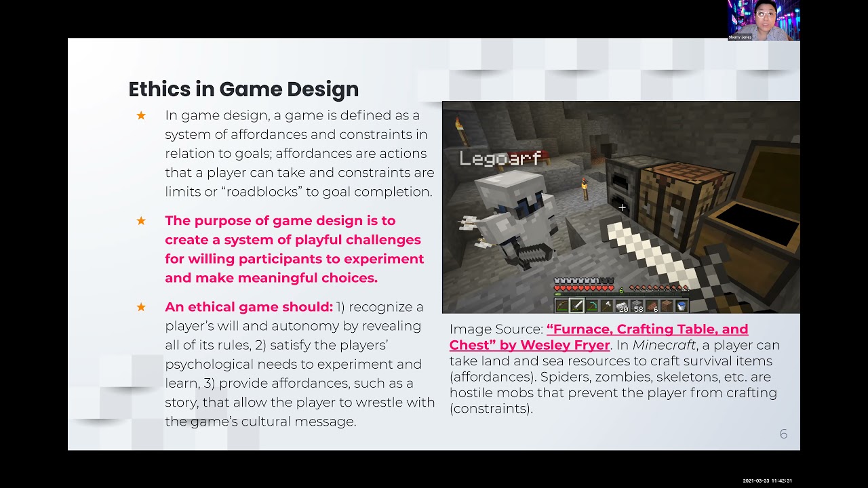Click the text Image Source:
The width and height of the screenshot is (868, 488).
click(x=496, y=329)
